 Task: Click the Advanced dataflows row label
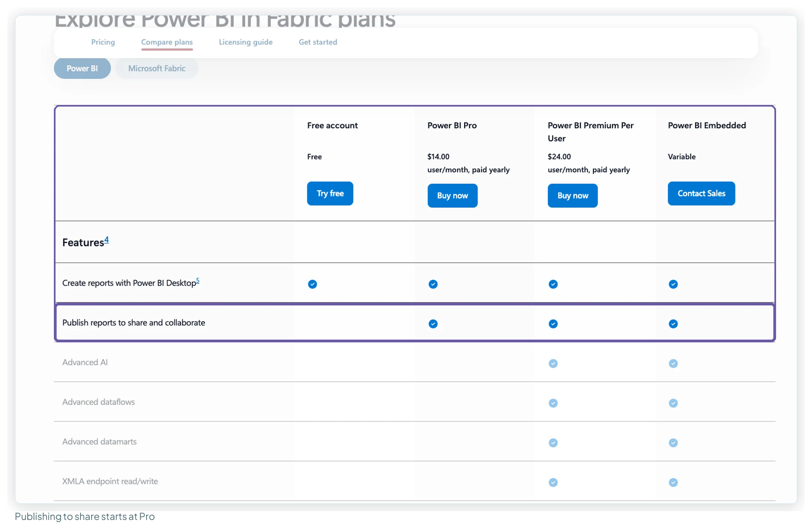(99, 402)
